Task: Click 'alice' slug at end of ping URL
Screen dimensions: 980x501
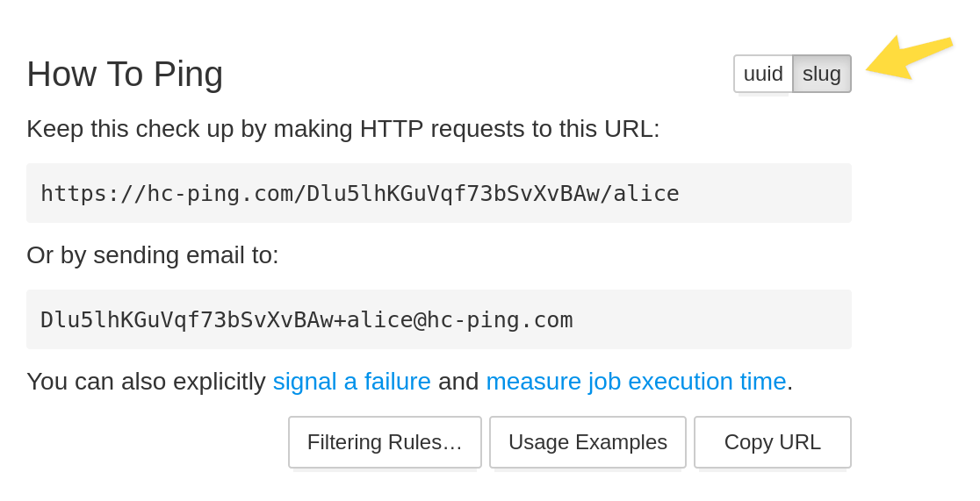Action: 645,194
